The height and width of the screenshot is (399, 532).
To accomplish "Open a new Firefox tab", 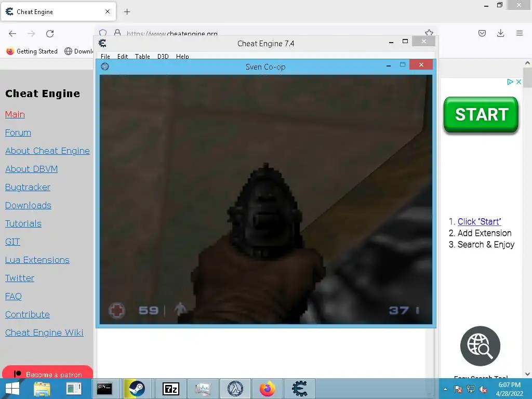I will tap(127, 12).
